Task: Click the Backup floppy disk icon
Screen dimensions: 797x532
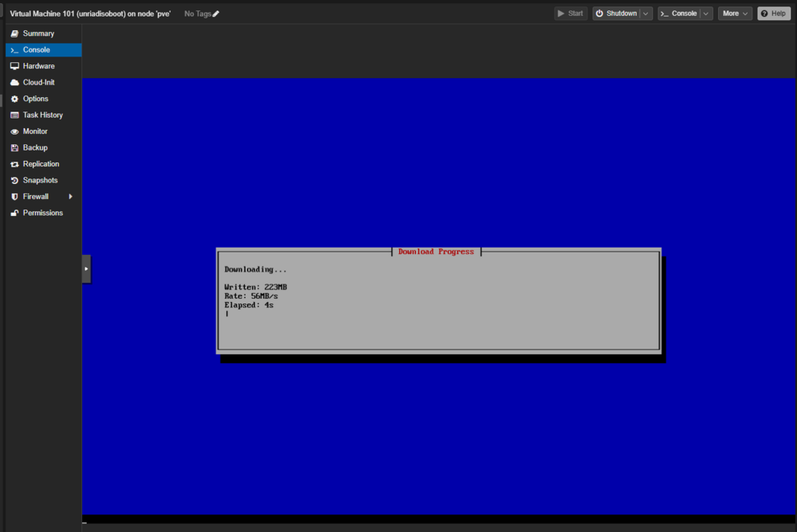Action: point(14,147)
